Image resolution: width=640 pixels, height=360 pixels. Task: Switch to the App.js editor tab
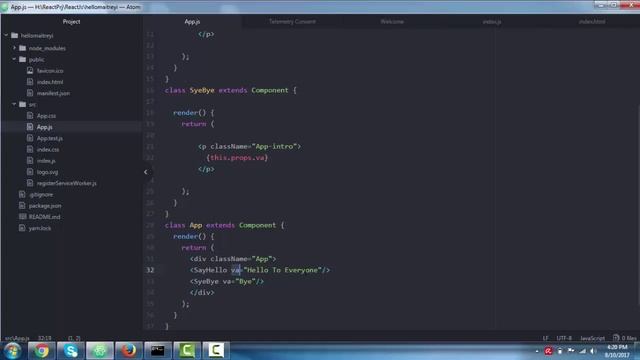[192, 22]
